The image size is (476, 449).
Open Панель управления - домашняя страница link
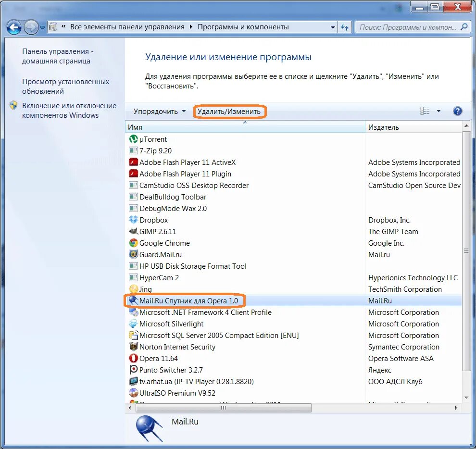click(x=58, y=56)
